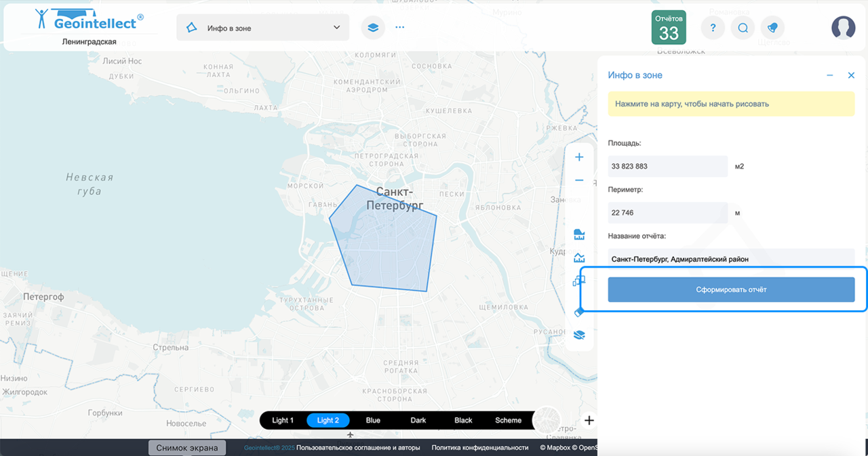Viewport: 868px width, 456px height.
Task: Choose the Scheme map style tab
Action: pos(508,420)
